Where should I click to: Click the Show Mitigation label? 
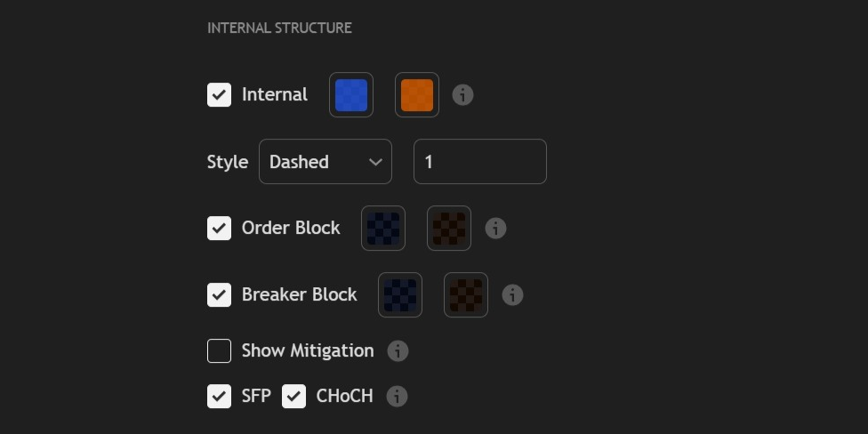click(308, 351)
